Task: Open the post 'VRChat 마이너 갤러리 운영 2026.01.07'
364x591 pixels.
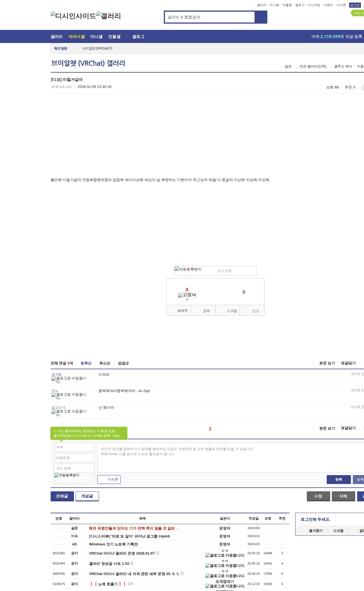Action: [122, 553]
